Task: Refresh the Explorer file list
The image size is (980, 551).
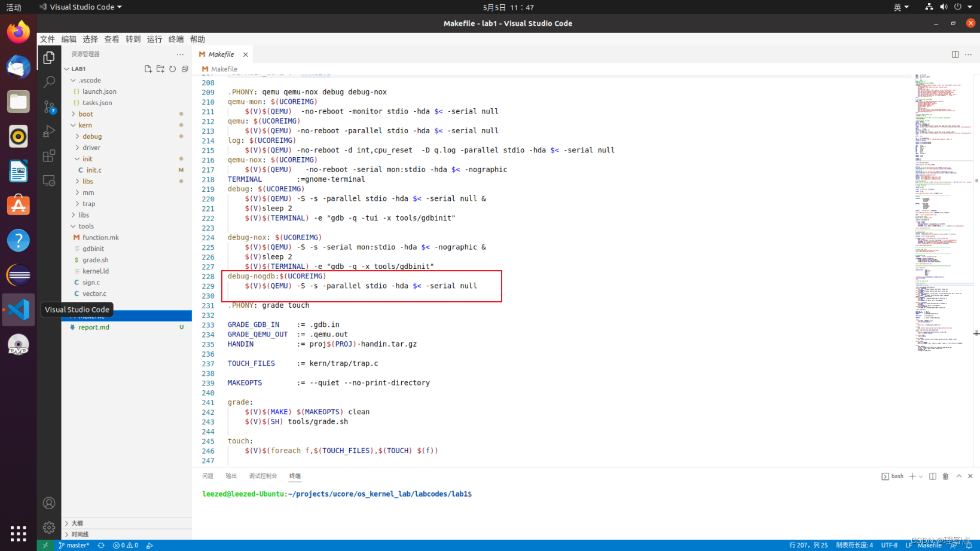Action: tap(172, 68)
